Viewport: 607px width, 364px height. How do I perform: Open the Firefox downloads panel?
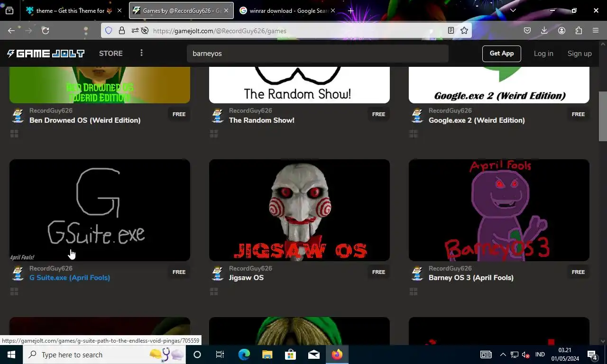(x=544, y=31)
